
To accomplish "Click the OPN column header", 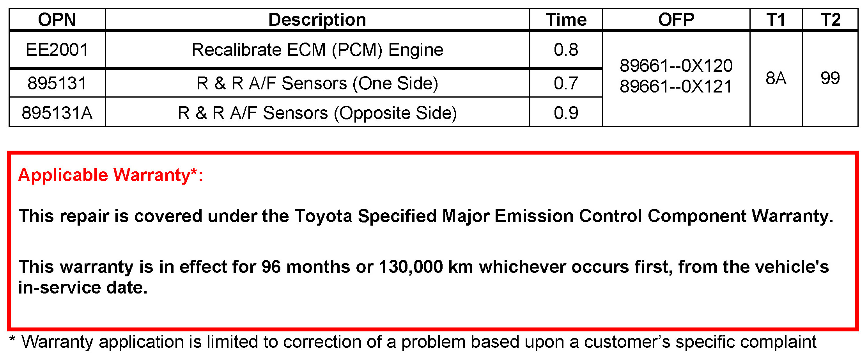I will pyautogui.click(x=57, y=20).
